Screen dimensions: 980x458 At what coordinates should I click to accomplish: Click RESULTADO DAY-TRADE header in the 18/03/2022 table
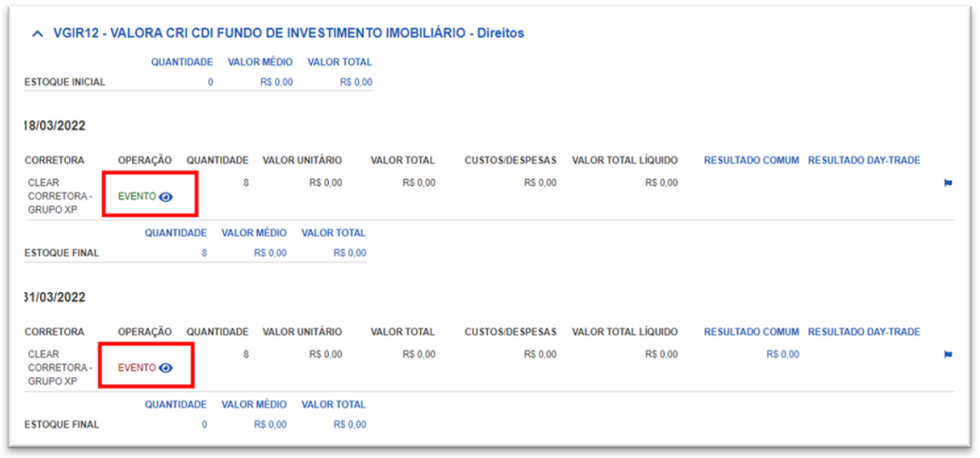[863, 160]
